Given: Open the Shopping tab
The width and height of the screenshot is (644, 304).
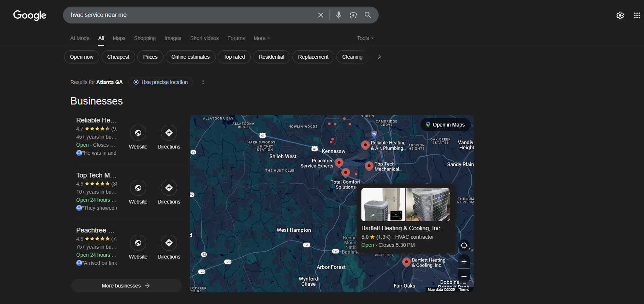Looking at the screenshot, I should (x=145, y=38).
